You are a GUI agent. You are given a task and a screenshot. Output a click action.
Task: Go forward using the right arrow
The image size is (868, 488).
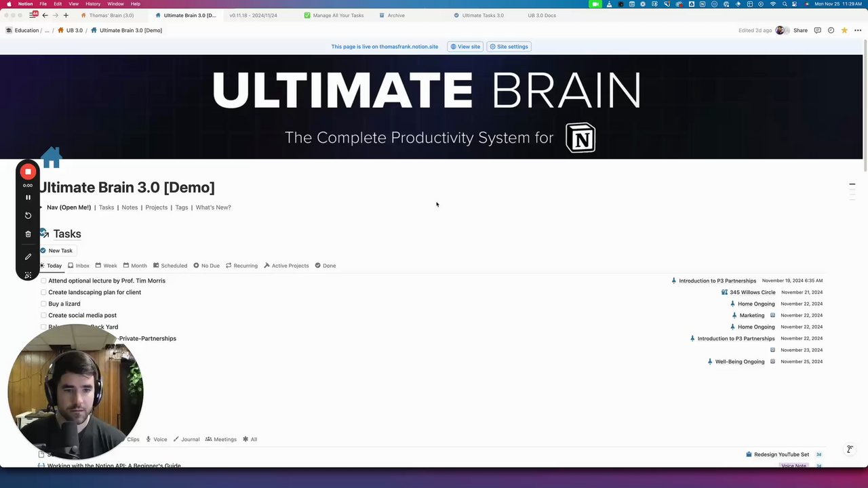click(55, 15)
